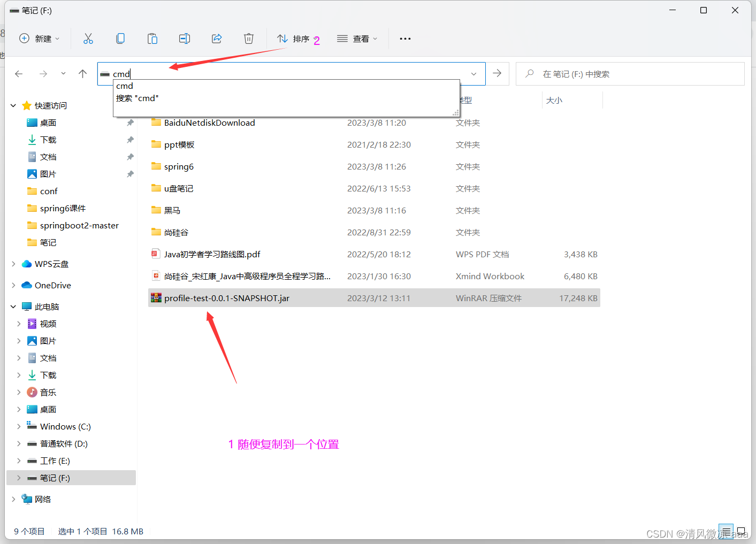756x544 pixels.
Task: Click the pin icon beside 桌面
Action: coord(130,122)
